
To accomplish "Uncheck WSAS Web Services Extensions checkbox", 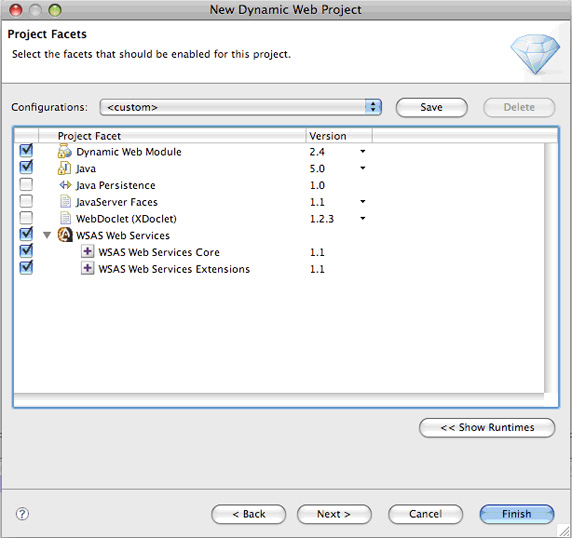I will click(x=26, y=268).
